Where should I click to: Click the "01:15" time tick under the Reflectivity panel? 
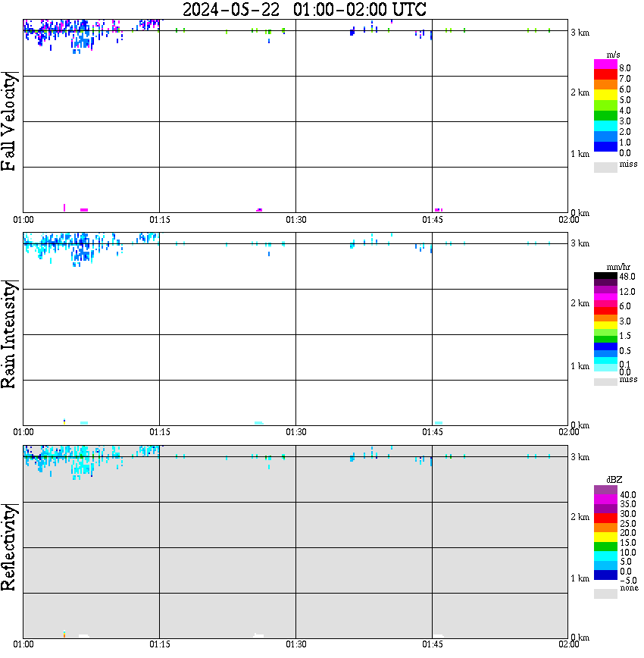click(x=159, y=644)
